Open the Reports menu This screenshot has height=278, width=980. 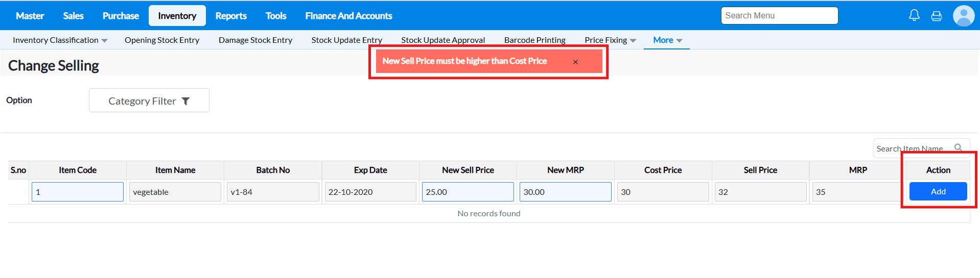click(x=231, y=16)
